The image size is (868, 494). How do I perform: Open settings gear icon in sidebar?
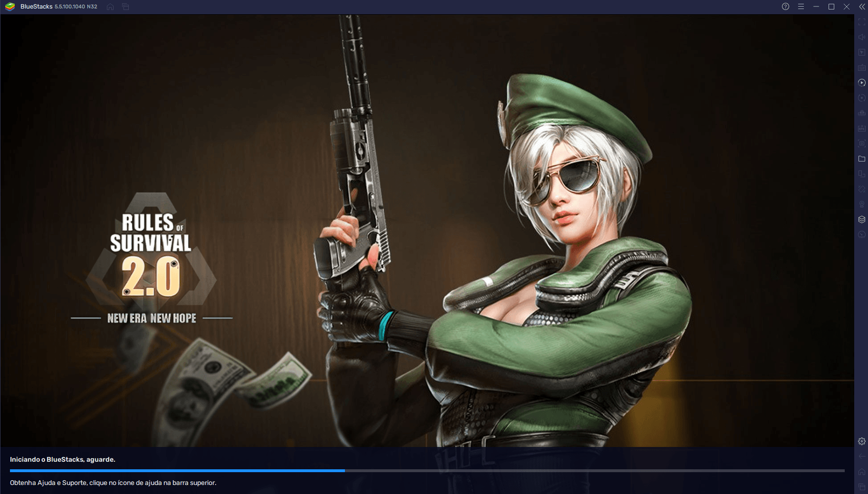(x=862, y=441)
